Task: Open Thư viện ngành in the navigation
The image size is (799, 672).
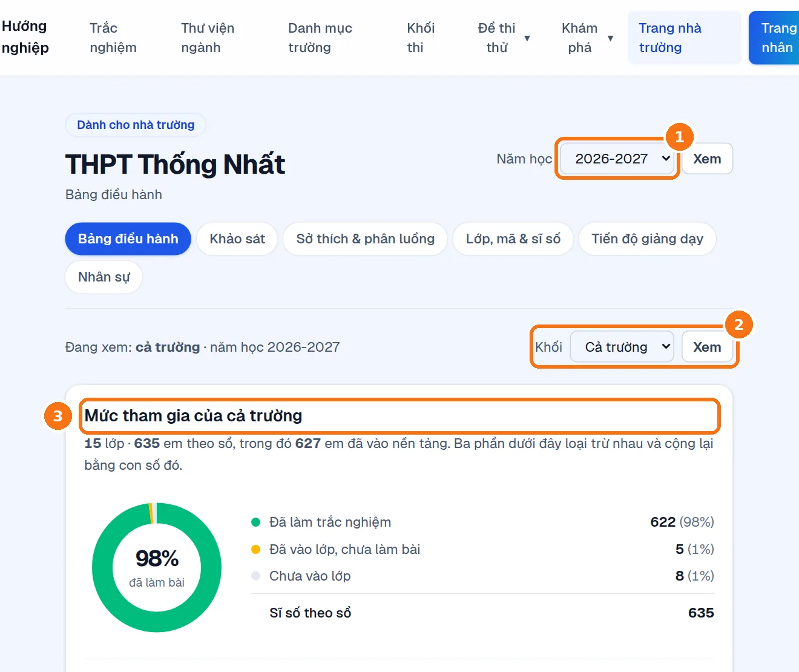Action: coord(208,38)
